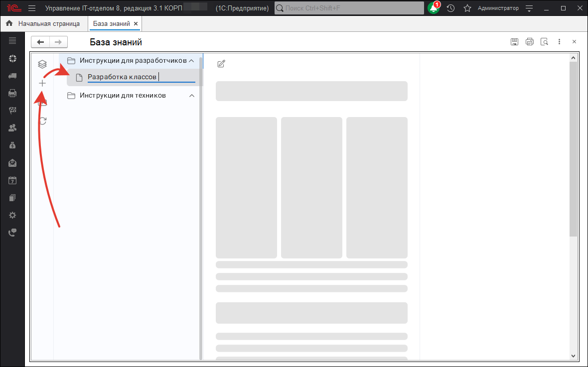
Task: Add page to favorites star
Action: point(467,8)
